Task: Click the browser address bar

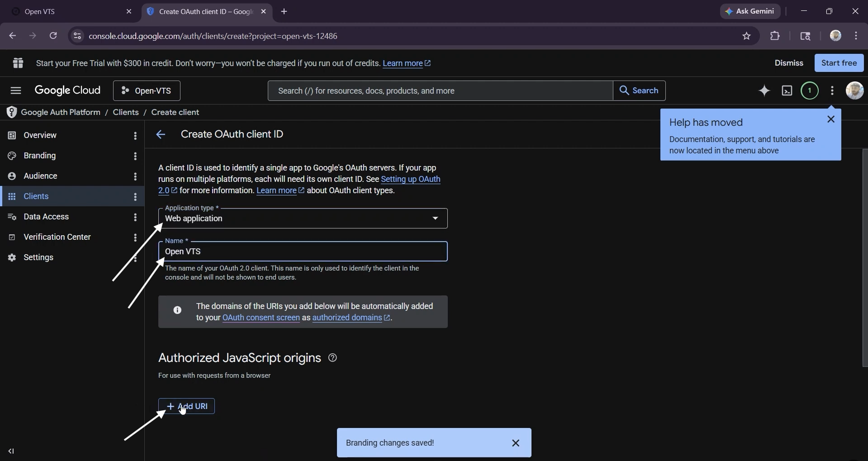Action: tap(407, 36)
